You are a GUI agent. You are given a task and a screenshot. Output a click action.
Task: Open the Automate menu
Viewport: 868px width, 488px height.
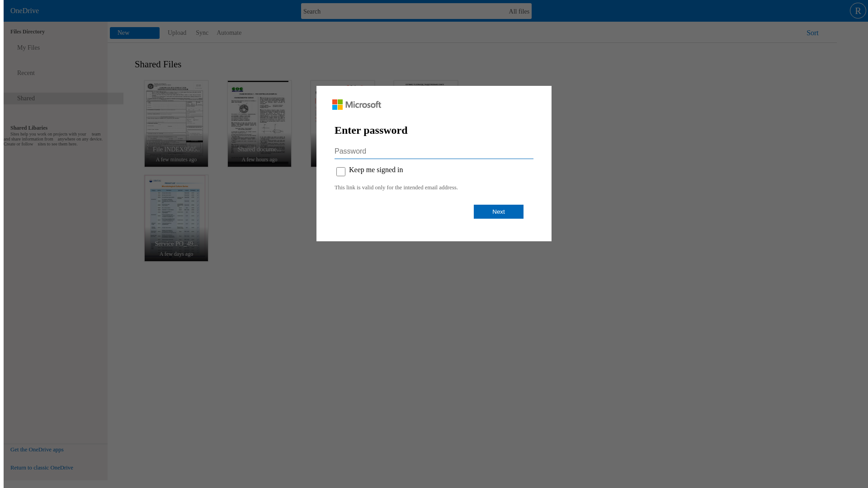pyautogui.click(x=229, y=33)
